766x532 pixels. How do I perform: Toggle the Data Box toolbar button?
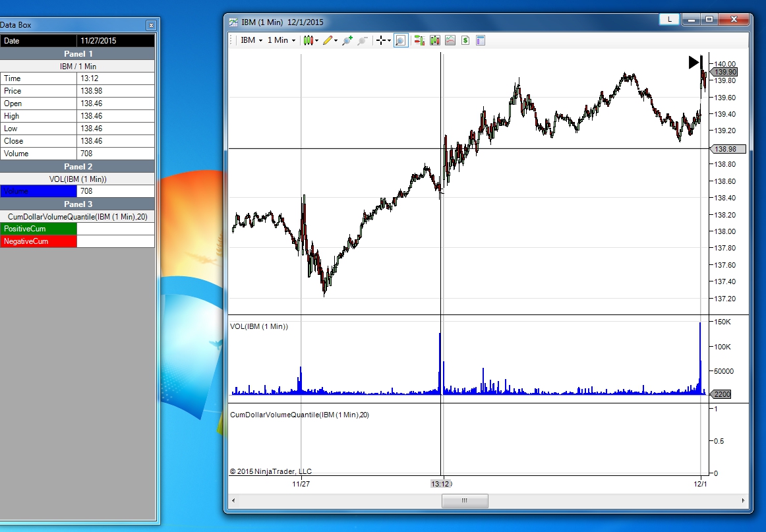click(x=401, y=41)
